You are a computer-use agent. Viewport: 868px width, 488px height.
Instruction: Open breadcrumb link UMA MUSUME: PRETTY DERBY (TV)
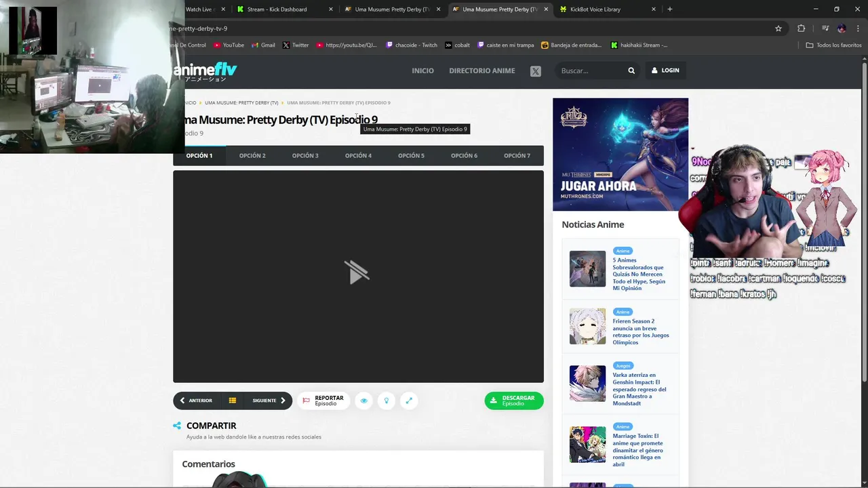241,103
